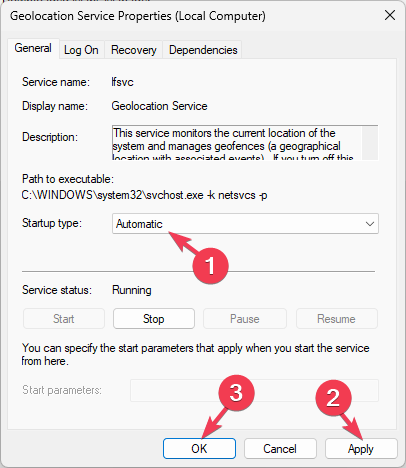The image size is (406, 468).
Task: Click inside the Description text box
Action: pyautogui.click(x=237, y=143)
